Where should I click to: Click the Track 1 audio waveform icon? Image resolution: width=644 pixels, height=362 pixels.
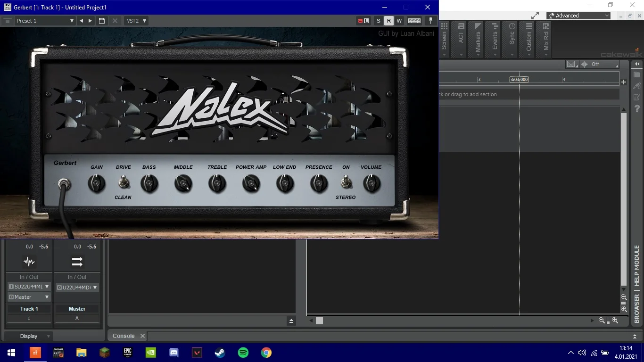click(29, 262)
